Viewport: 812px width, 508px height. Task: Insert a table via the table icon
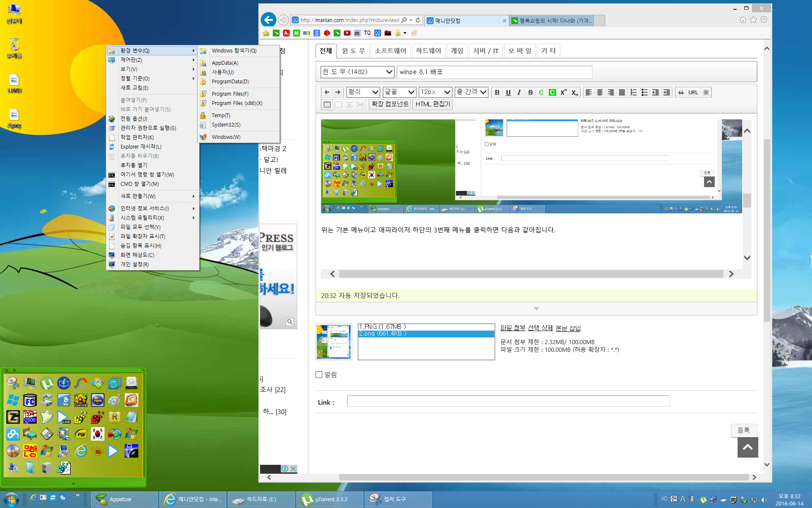327,104
